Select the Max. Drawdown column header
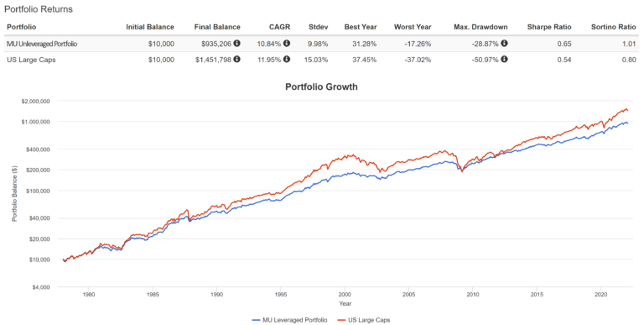The height and width of the screenshot is (325, 644). click(480, 27)
